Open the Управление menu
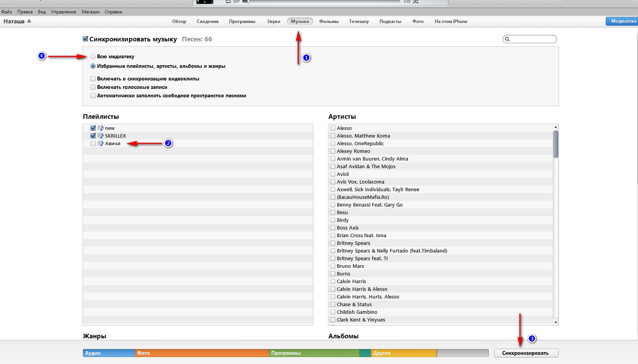This screenshot has width=638, height=364. click(63, 12)
